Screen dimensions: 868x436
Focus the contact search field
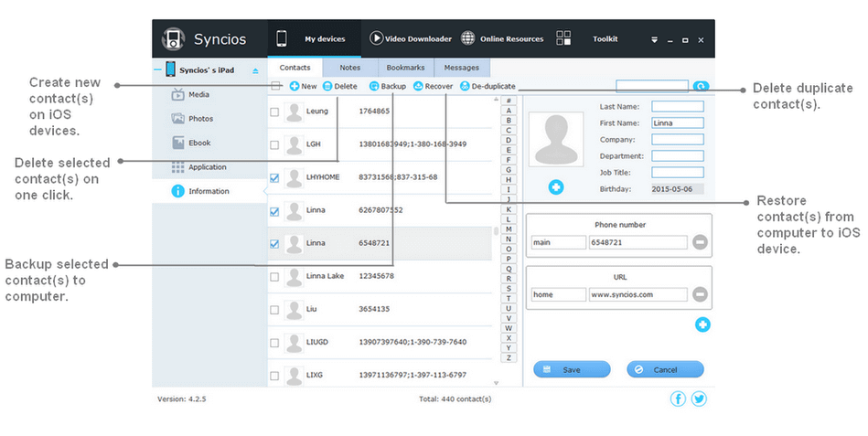(x=652, y=86)
